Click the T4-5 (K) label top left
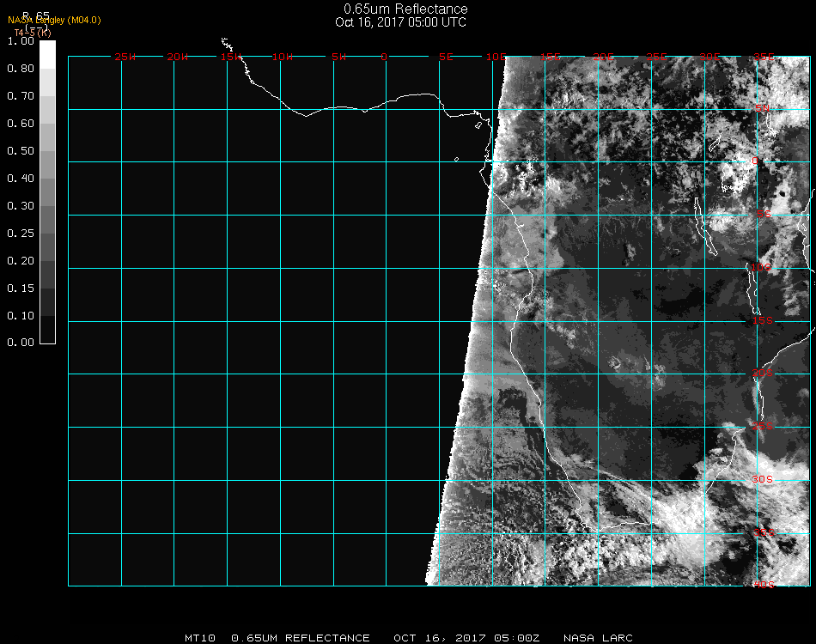The height and width of the screenshot is (644, 816). 32,32
